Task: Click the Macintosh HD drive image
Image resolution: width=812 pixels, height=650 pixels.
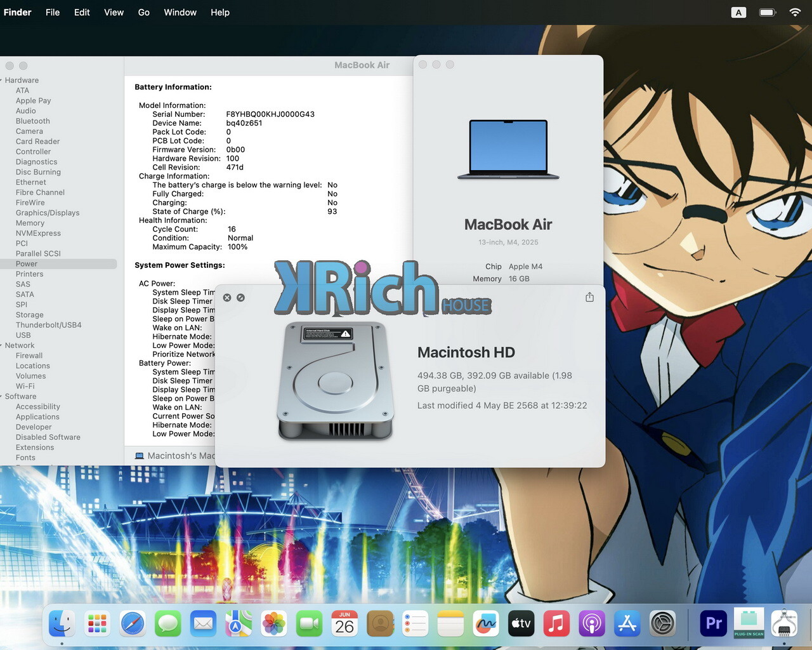Action: tap(335, 381)
